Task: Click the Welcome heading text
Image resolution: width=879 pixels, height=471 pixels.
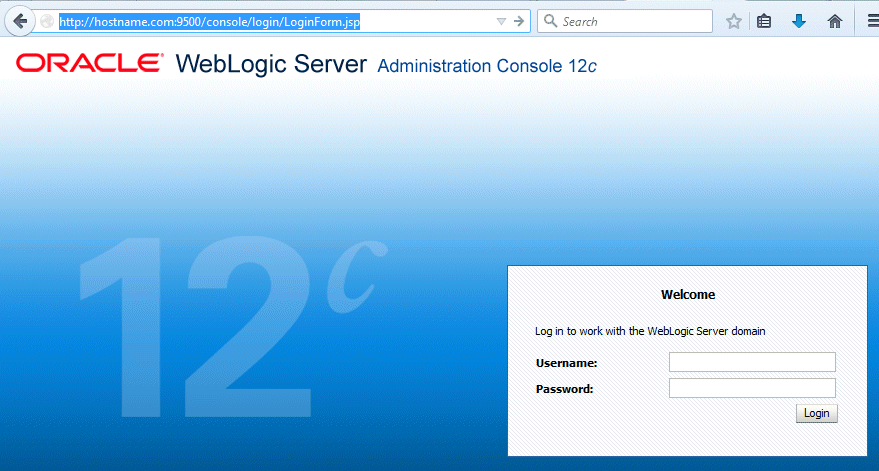Action: pos(688,295)
